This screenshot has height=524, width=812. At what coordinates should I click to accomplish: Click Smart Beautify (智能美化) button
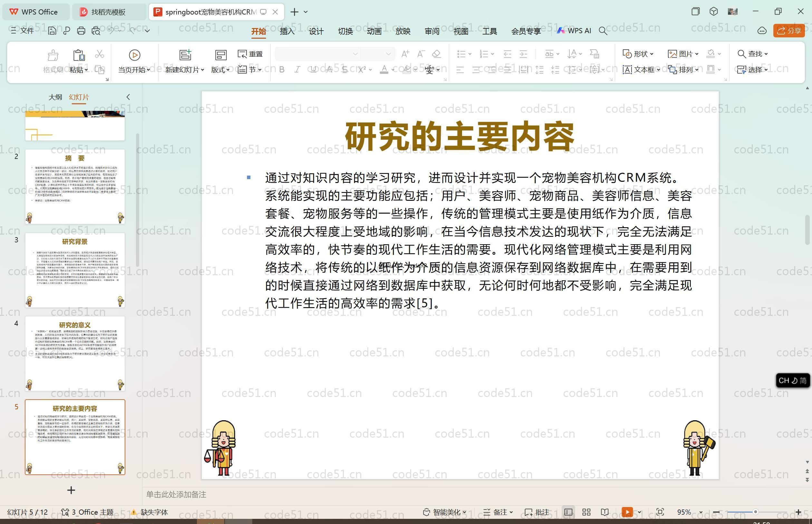click(445, 512)
